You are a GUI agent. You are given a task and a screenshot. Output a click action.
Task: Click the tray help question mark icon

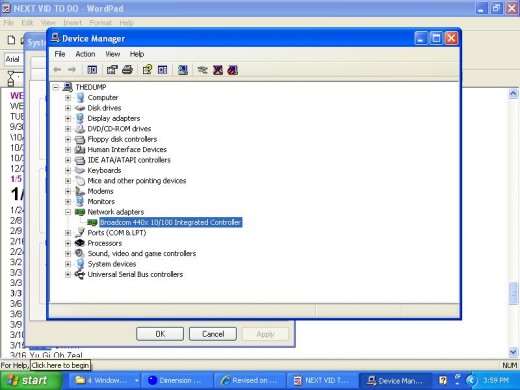(x=443, y=380)
